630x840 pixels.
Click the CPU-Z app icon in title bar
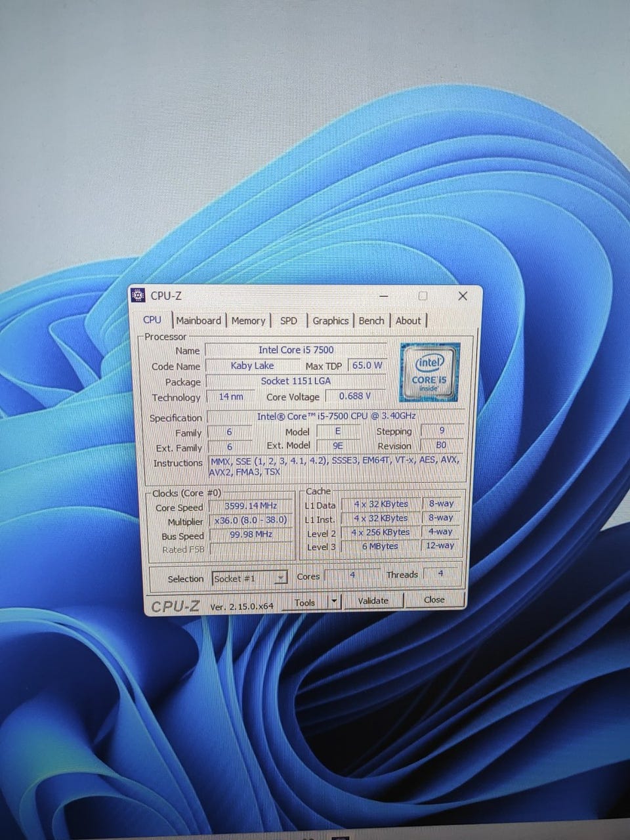coord(138,295)
